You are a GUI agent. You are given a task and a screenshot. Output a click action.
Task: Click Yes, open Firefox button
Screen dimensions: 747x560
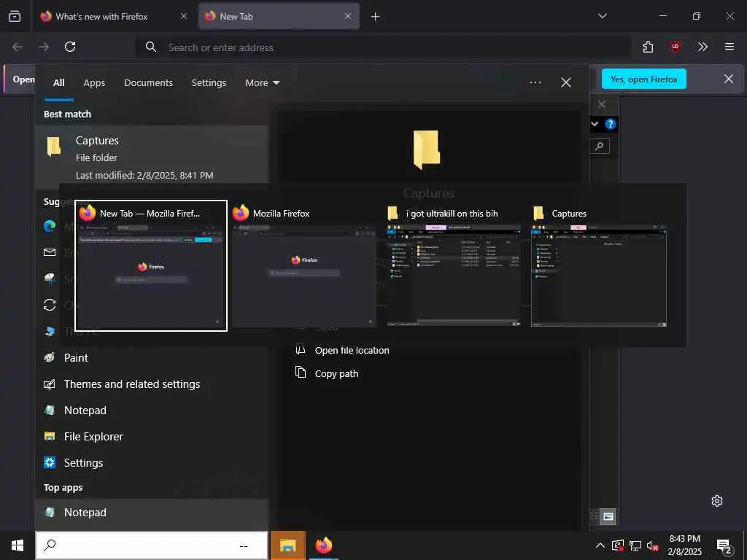pos(643,79)
